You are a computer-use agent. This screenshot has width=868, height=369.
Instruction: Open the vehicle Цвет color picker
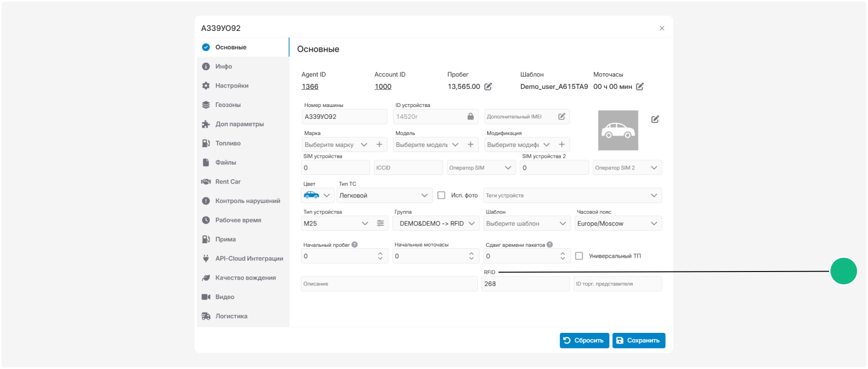317,195
